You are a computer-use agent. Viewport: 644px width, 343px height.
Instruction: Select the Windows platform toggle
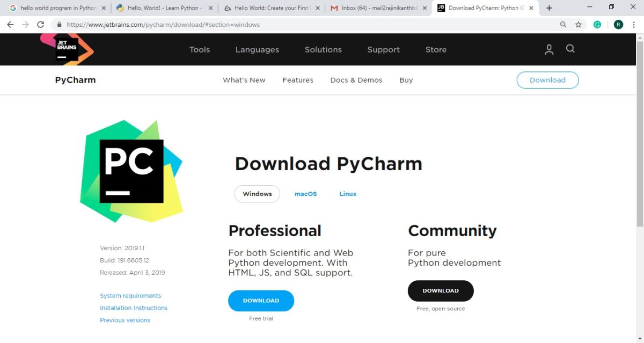[257, 194]
